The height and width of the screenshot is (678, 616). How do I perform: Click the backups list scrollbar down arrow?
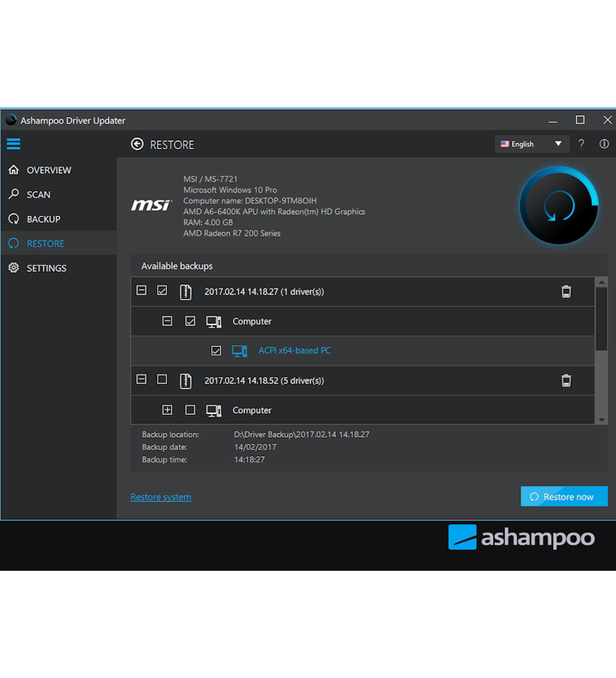[601, 419]
